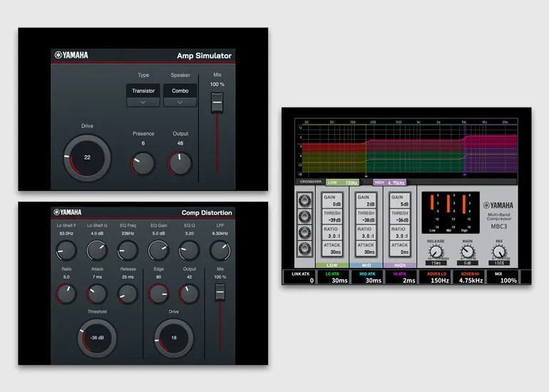Click the LPF knob in Comp Distortion
The image size is (549, 392).
220,250
